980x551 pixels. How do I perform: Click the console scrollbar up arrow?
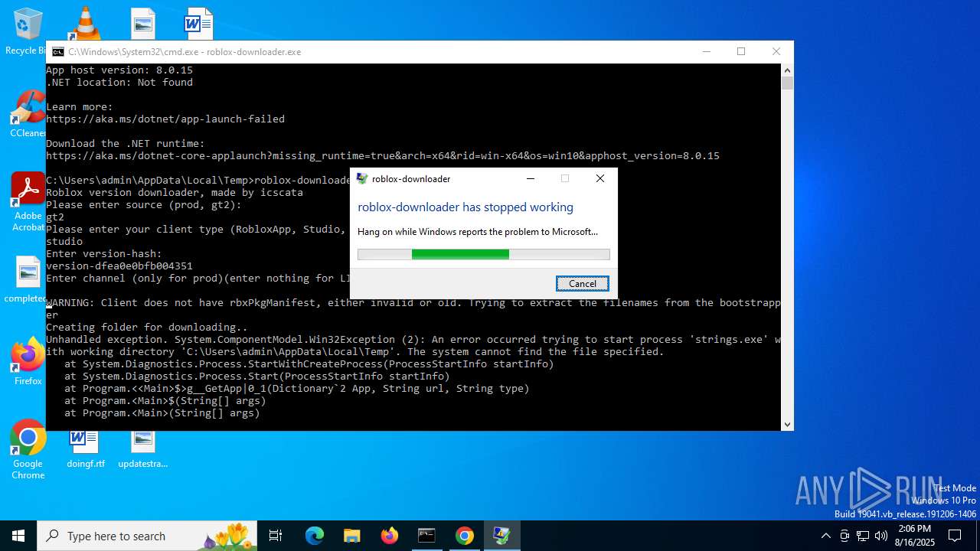pyautogui.click(x=787, y=70)
